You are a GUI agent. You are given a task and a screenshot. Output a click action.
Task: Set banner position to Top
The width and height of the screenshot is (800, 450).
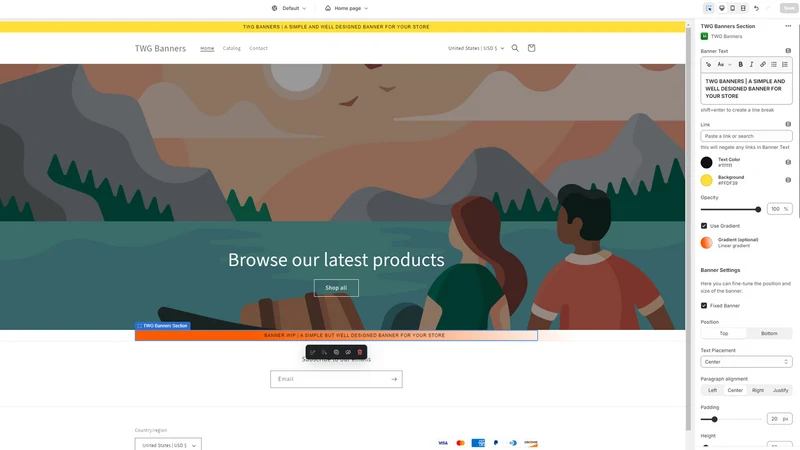pos(723,333)
